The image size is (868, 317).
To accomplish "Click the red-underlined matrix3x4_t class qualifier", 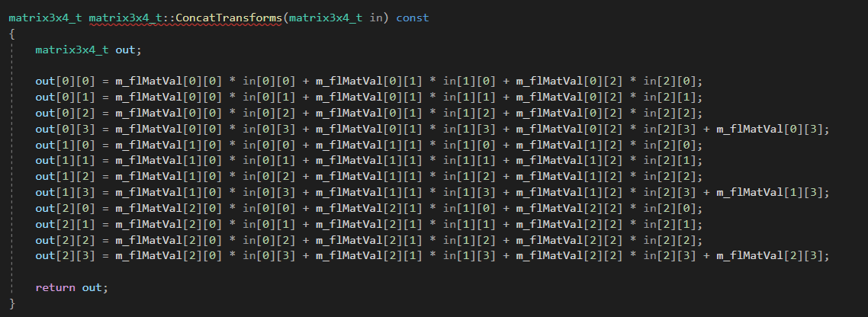I will (x=125, y=18).
